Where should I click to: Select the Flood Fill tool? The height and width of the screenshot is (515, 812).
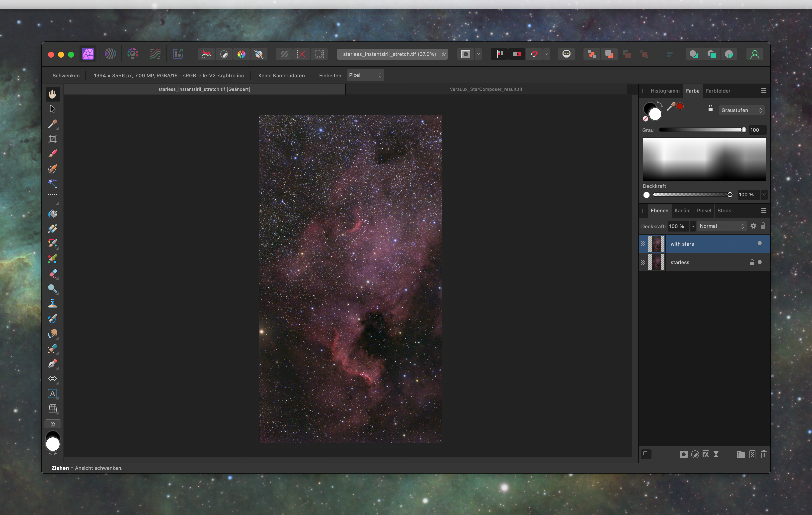(x=53, y=214)
